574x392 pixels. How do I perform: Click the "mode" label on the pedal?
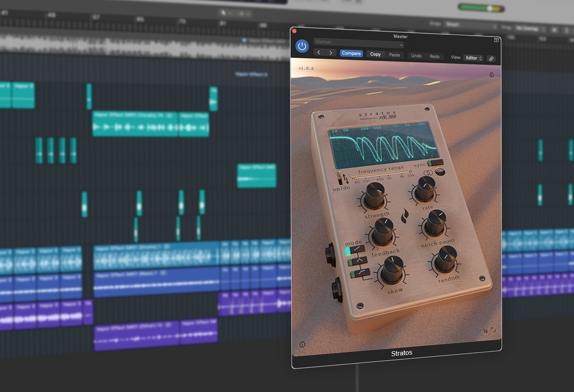pos(353,243)
